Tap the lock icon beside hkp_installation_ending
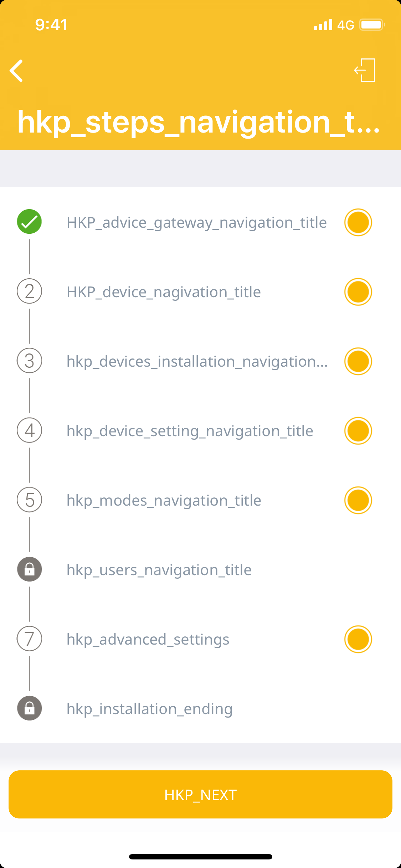 tap(29, 708)
